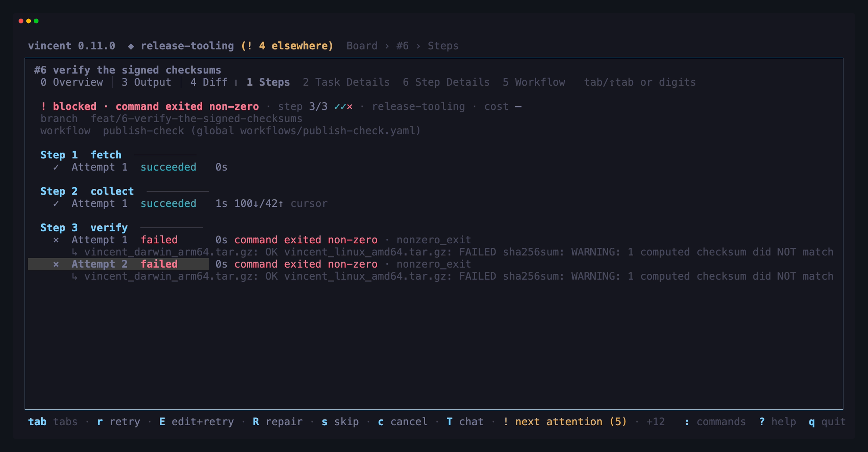This screenshot has height=452, width=868.
Task: Click the Steps breadcrumb item
Action: click(x=443, y=46)
